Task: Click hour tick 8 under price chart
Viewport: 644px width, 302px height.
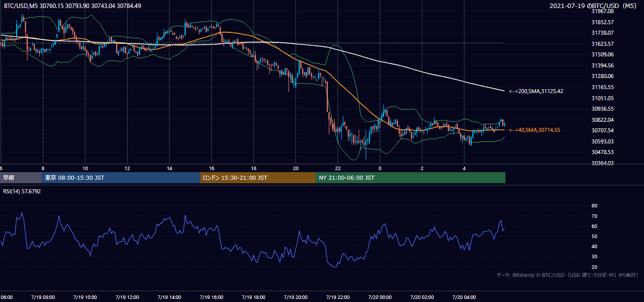Action: (x=43, y=168)
